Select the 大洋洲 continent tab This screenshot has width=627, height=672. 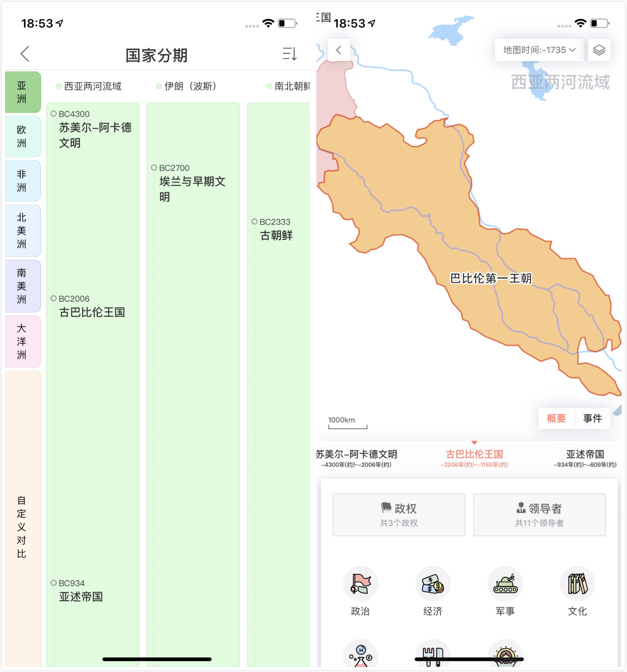23,341
